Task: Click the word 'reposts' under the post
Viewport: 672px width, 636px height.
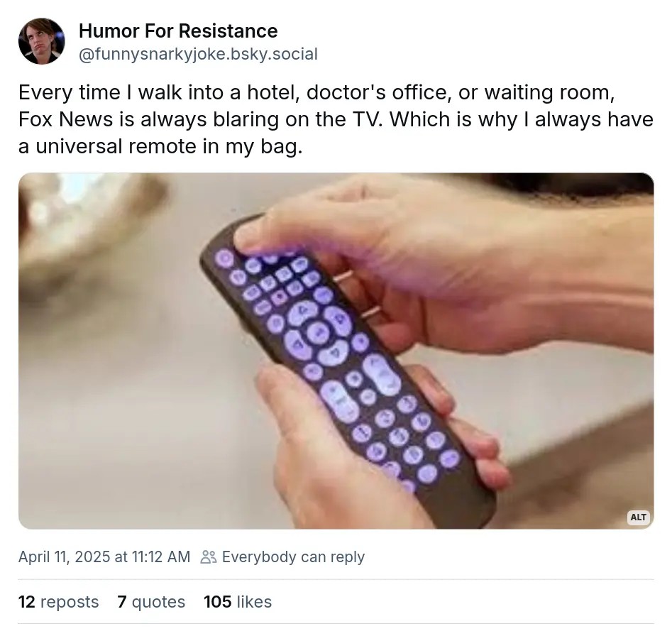Action: pos(70,602)
